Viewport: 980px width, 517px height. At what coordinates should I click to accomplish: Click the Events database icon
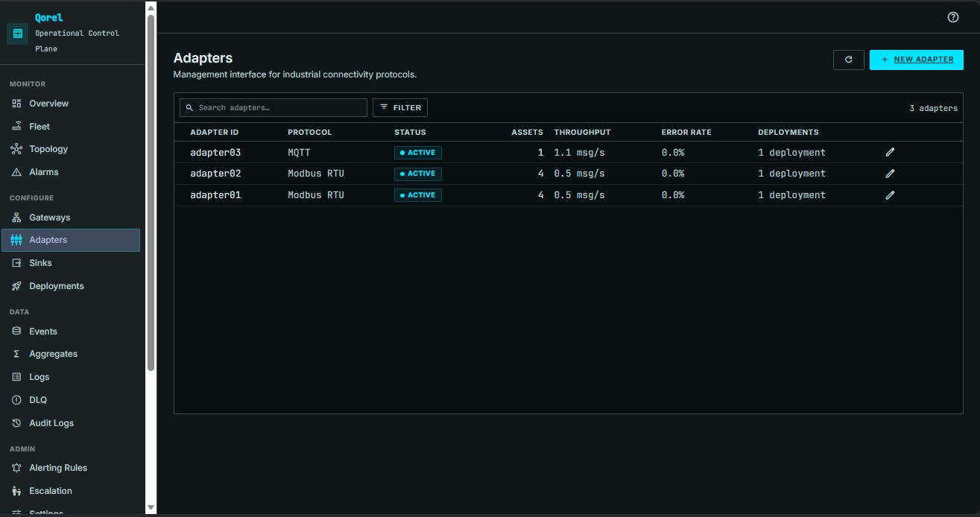pos(16,332)
